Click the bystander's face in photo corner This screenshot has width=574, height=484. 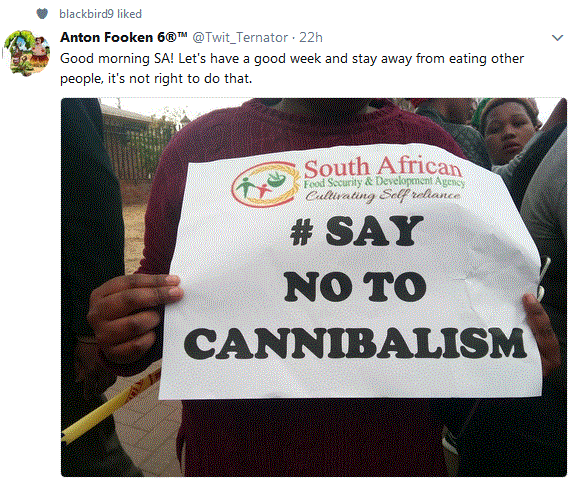tap(506, 133)
